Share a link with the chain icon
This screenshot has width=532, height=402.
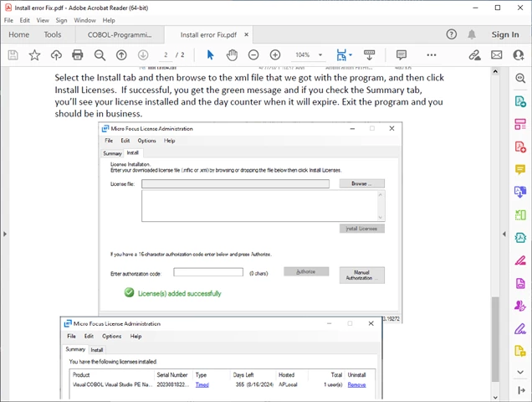point(474,54)
